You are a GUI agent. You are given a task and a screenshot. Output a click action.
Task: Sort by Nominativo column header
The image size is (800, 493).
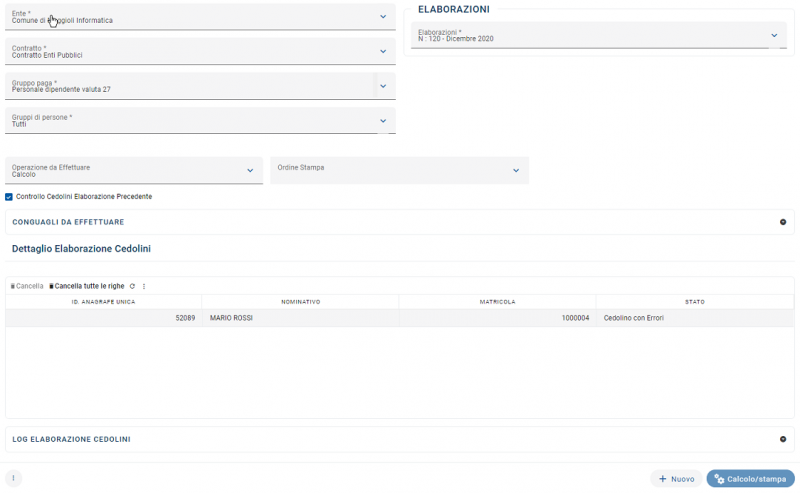[x=301, y=302]
